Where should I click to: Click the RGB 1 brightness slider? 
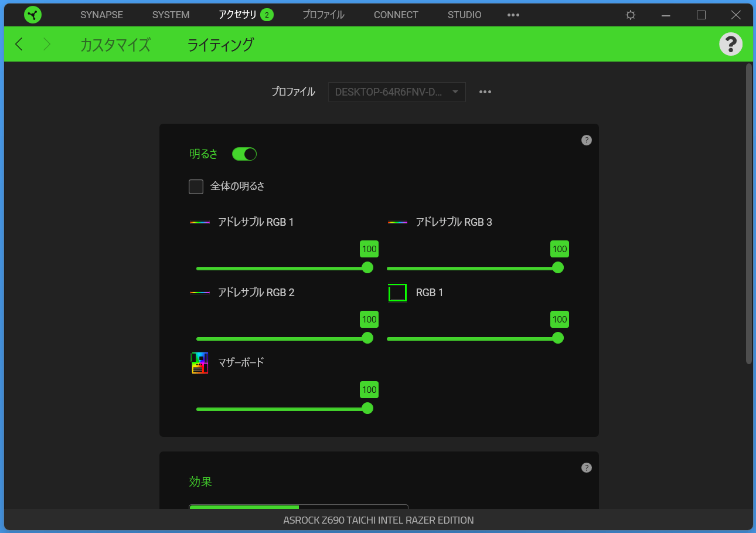[x=475, y=338]
